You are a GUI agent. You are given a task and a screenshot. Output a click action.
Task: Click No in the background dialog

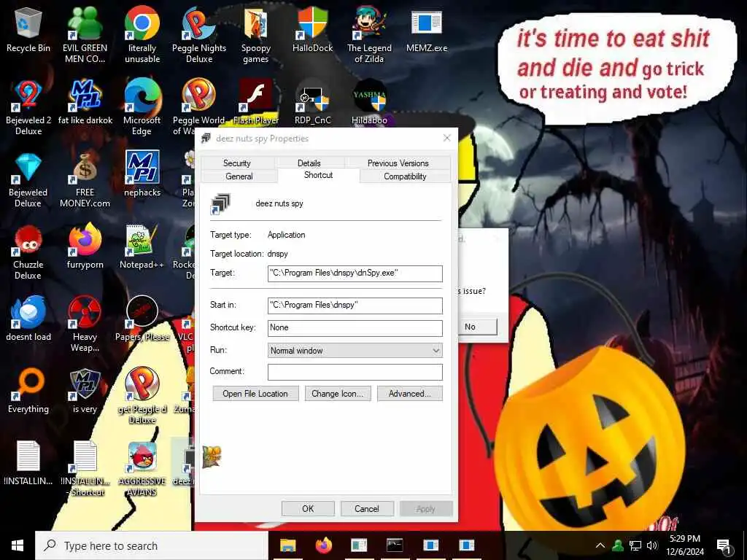click(476, 327)
